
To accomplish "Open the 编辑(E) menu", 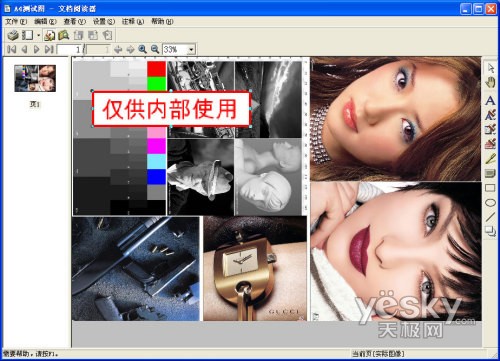I will click(x=45, y=22).
